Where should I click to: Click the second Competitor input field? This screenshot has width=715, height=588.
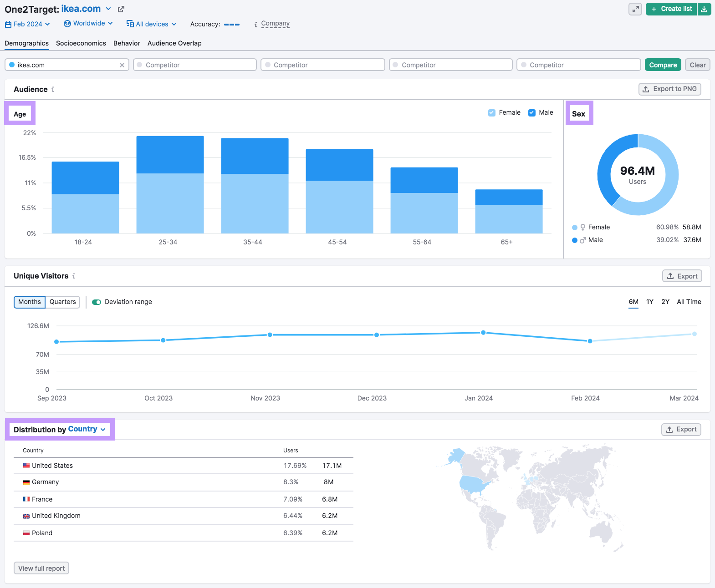click(323, 65)
